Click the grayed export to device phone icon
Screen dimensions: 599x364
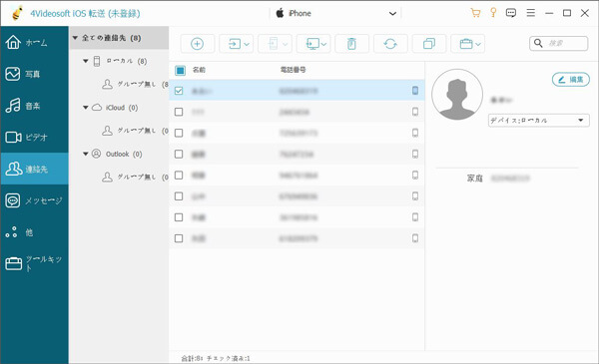[x=274, y=44]
